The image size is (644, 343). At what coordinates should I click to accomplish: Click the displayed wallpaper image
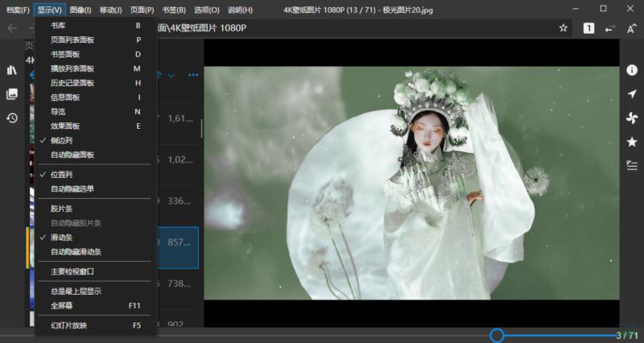point(411,183)
